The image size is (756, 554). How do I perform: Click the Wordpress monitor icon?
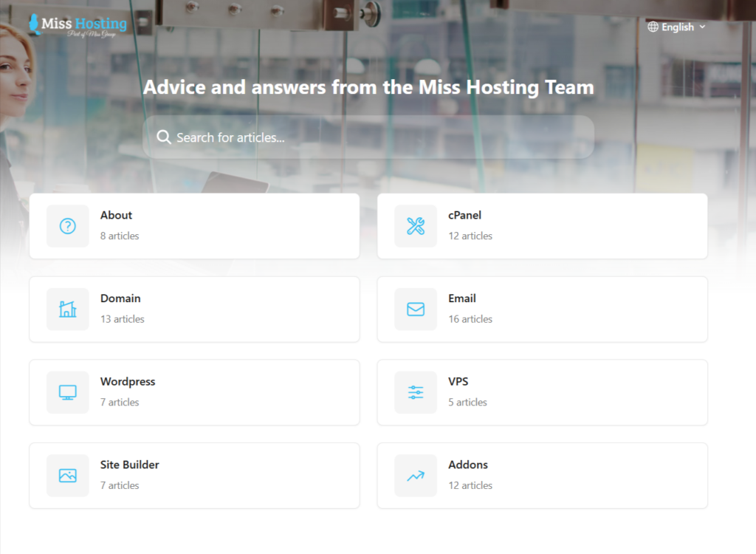click(67, 392)
